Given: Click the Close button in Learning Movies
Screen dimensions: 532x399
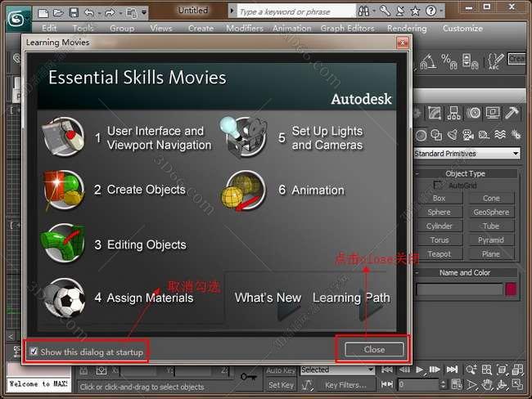Looking at the screenshot, I should point(374,349).
